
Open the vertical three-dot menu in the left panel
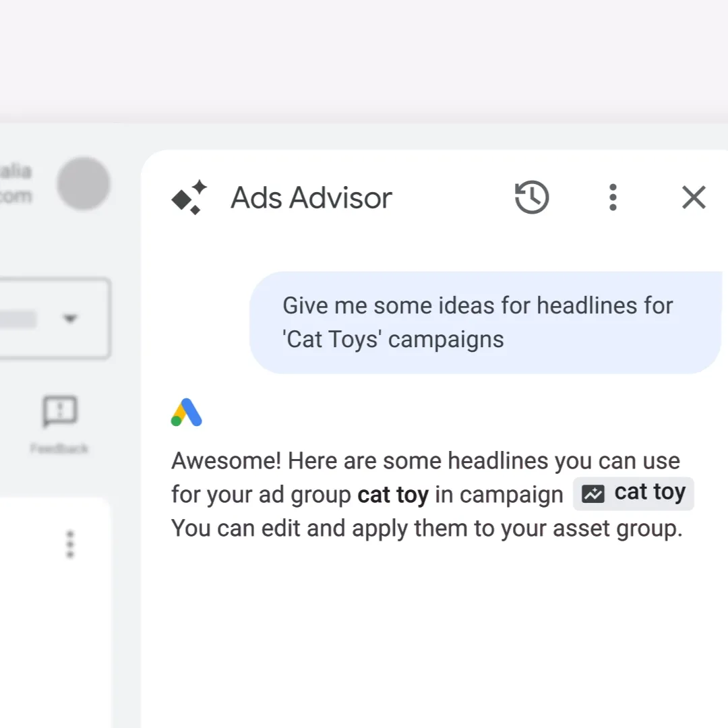69,544
